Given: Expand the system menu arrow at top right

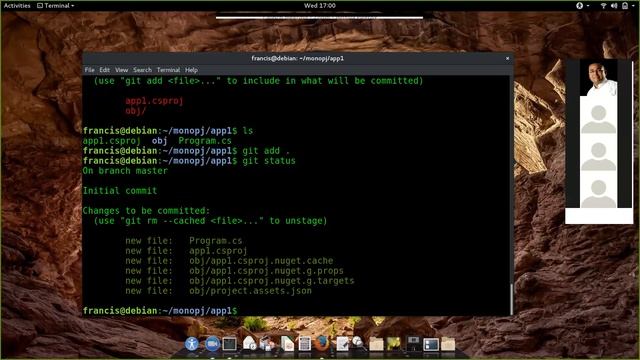Looking at the screenshot, I should pos(634,6).
